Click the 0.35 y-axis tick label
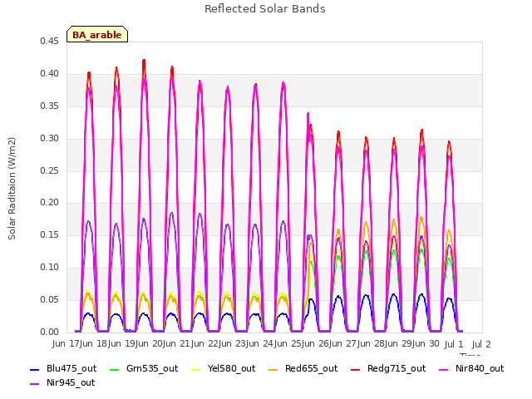The width and height of the screenshot is (532, 399). (50, 106)
